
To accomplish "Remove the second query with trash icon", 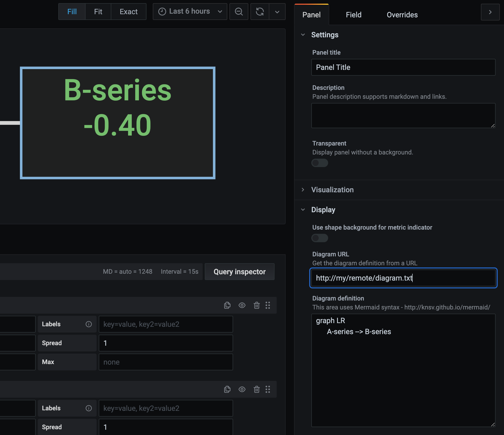I will click(256, 389).
